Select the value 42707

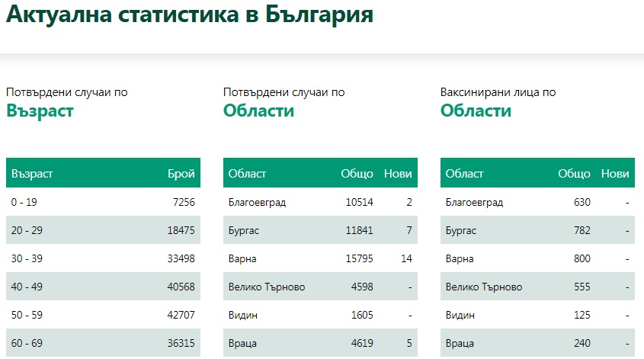181,315
